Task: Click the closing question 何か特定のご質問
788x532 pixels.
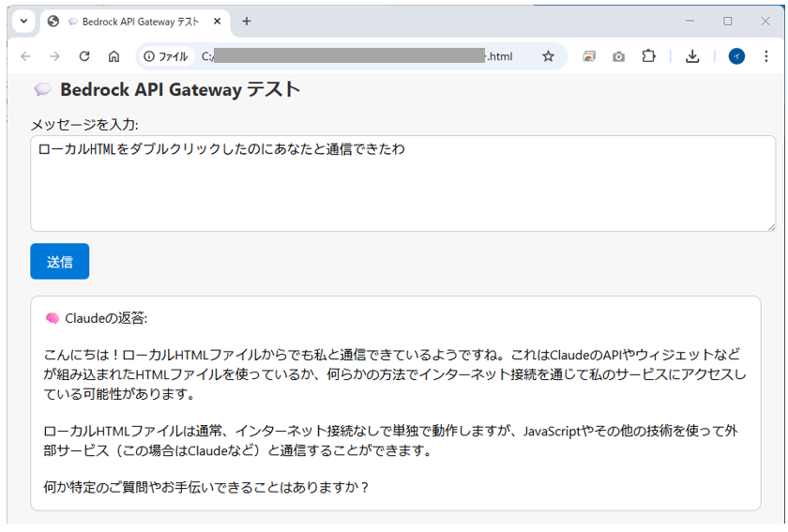Action: coord(206,487)
